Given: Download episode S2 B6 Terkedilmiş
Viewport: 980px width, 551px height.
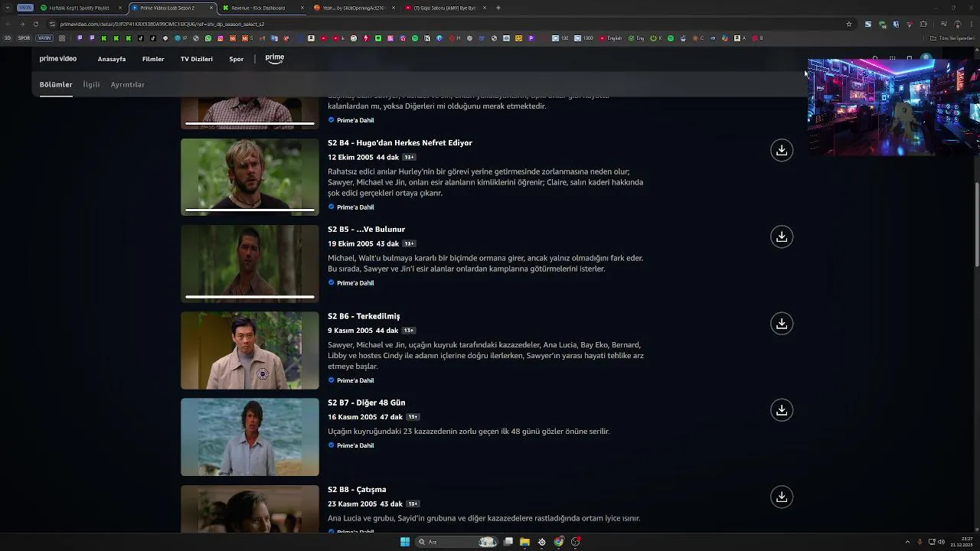Looking at the screenshot, I should click(782, 323).
